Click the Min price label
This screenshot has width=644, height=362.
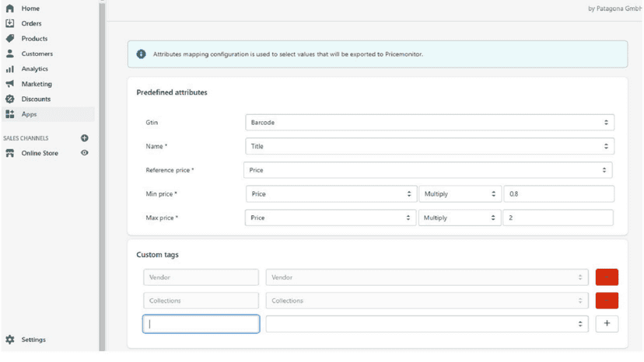click(161, 193)
